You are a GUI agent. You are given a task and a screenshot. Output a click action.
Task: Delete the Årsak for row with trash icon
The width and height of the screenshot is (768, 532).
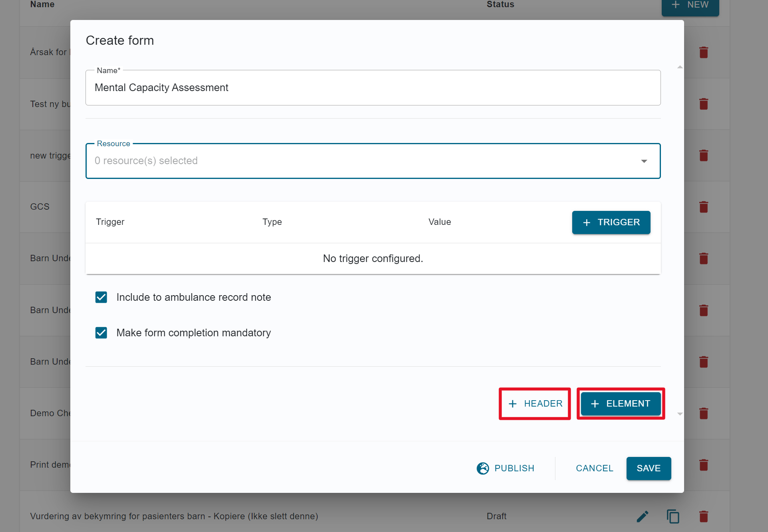(x=704, y=52)
